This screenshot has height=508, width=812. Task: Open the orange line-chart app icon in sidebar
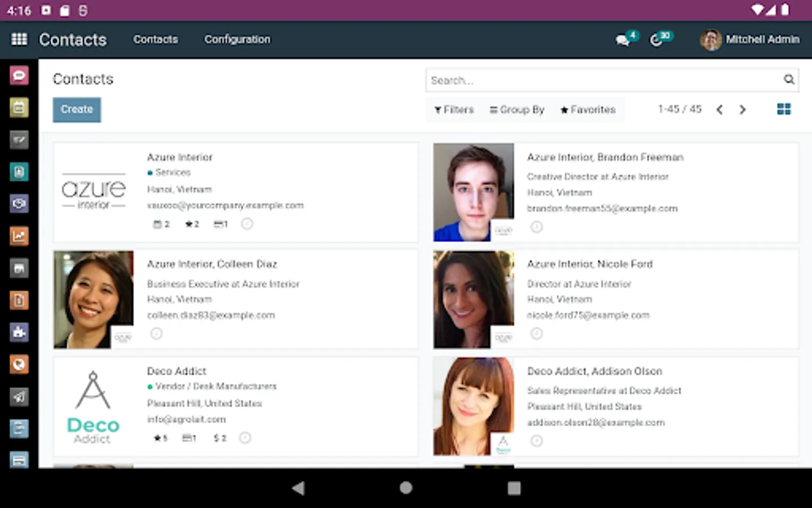[x=19, y=236]
